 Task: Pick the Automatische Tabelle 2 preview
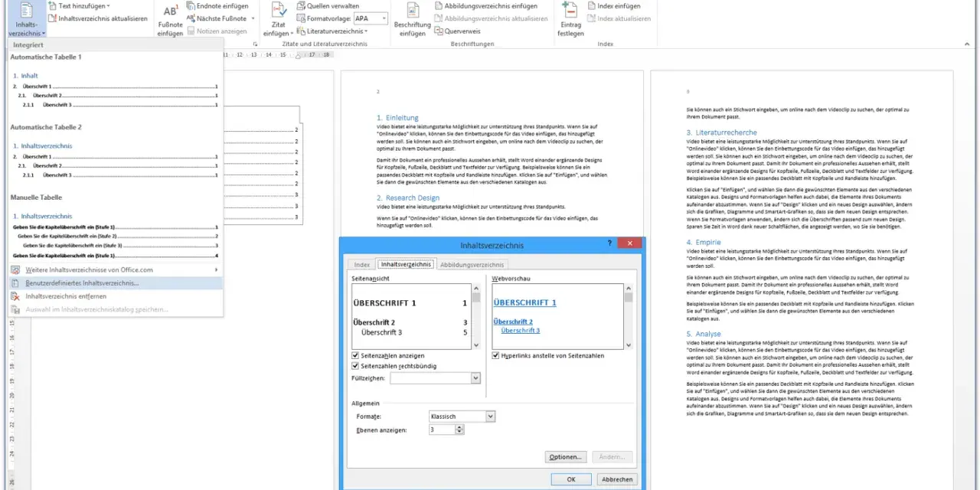point(116,160)
